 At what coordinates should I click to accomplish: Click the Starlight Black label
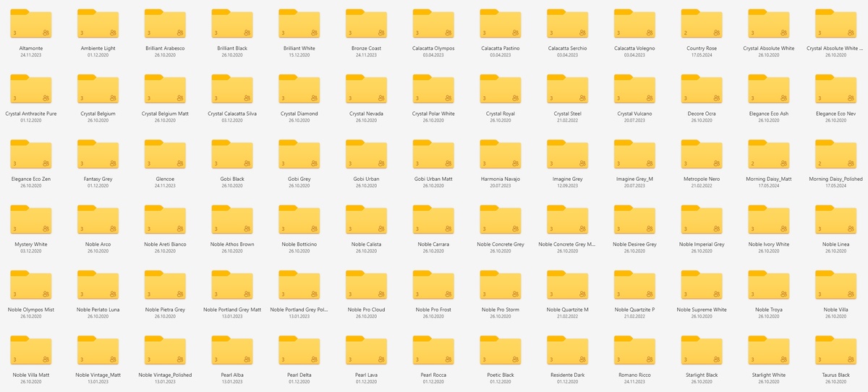702,375
